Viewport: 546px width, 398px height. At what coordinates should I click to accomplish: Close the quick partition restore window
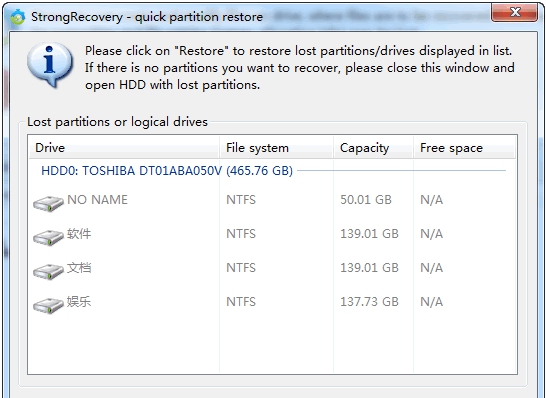514,12
